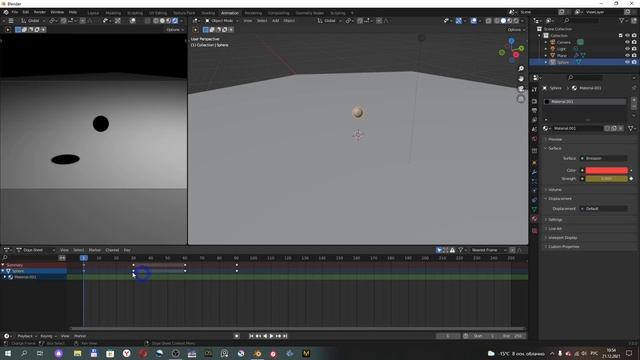Open the Render menu
640x360 pixels.
[x=40, y=12]
